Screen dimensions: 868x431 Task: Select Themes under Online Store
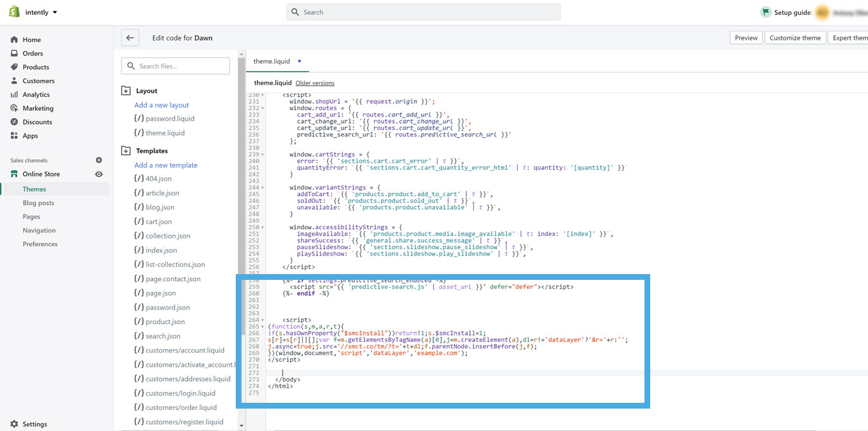point(35,189)
